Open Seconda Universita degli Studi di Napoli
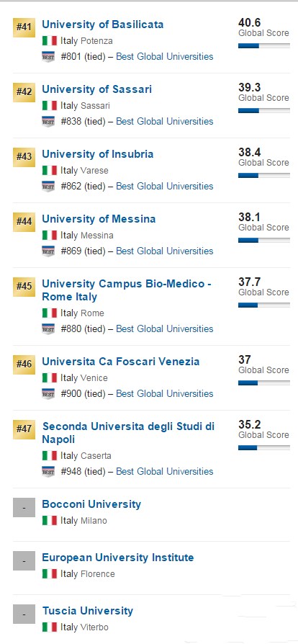298x644 pixels. click(128, 433)
